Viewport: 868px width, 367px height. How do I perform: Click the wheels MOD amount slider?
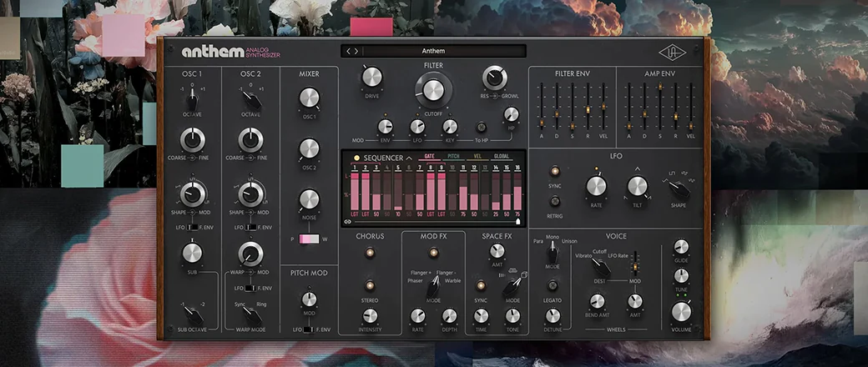tap(635, 264)
